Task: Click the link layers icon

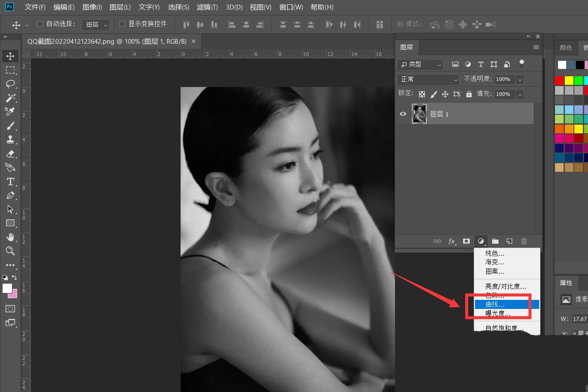Action: 437,241
